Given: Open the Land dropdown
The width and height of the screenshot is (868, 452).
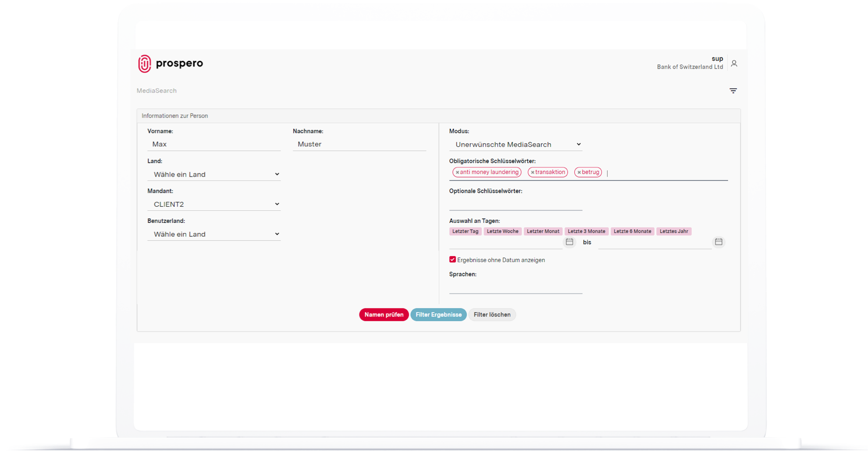Looking at the screenshot, I should pyautogui.click(x=214, y=174).
